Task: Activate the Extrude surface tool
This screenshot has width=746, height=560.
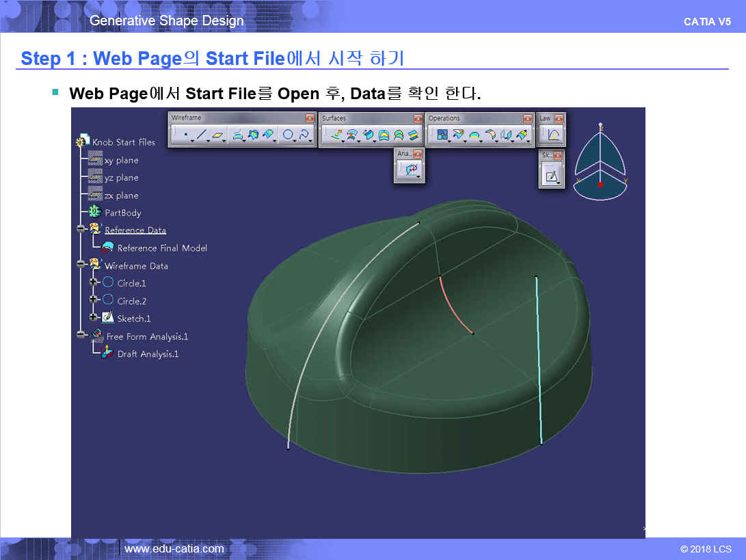Action: click(336, 135)
